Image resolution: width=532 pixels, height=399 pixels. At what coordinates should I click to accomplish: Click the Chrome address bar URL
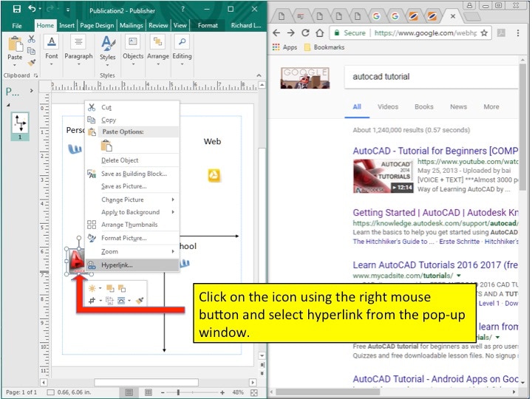coord(426,33)
